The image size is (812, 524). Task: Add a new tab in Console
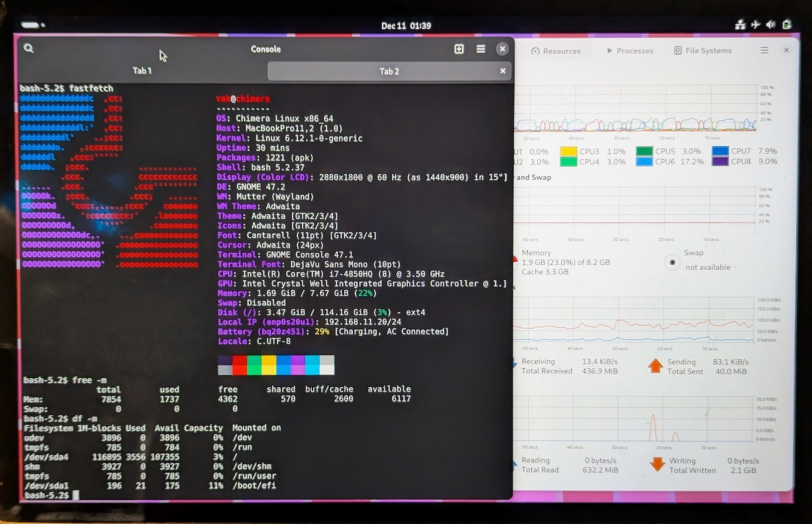(459, 49)
